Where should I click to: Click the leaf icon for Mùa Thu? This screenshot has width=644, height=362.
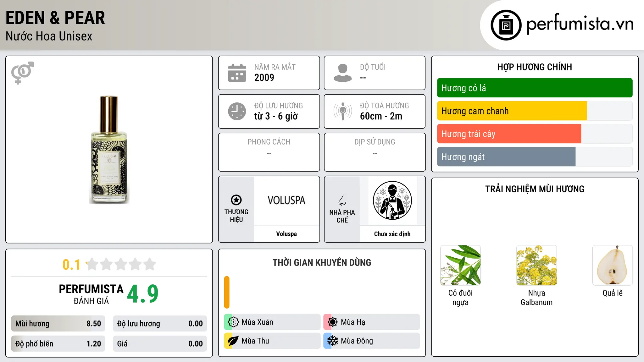coord(233,341)
